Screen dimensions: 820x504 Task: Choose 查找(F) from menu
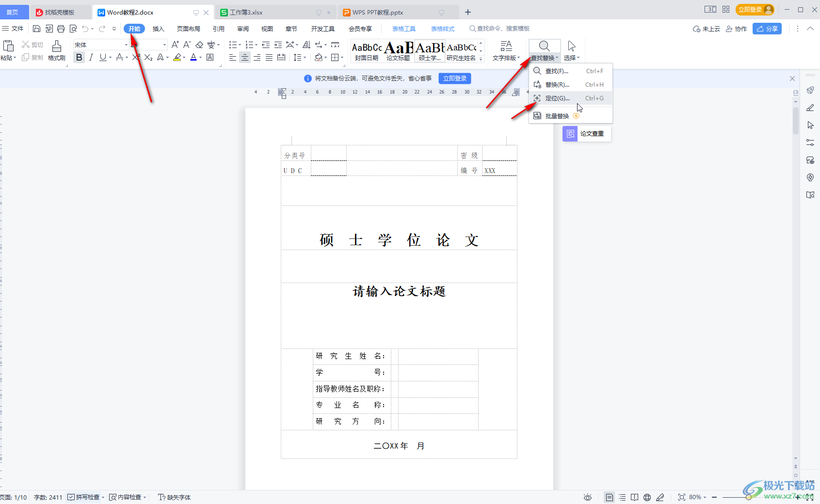571,71
